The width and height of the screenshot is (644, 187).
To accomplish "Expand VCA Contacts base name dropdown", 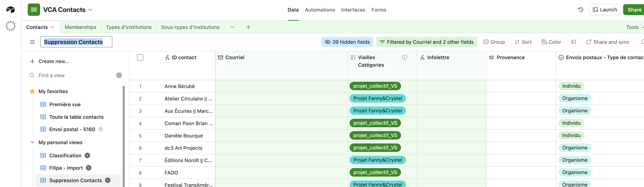I will 90,10.
